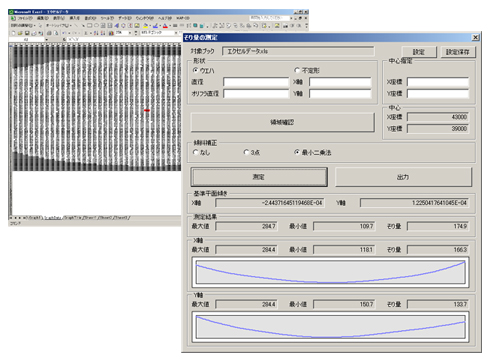
Task: Select the Oval drawing tool
Action: pos(96,25)
